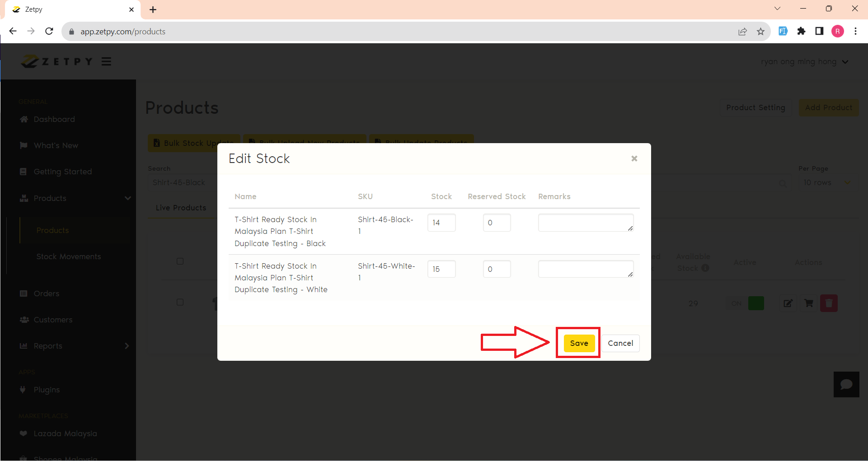
Task: Toggle the Zetpy hamburger menu
Action: pyautogui.click(x=106, y=61)
